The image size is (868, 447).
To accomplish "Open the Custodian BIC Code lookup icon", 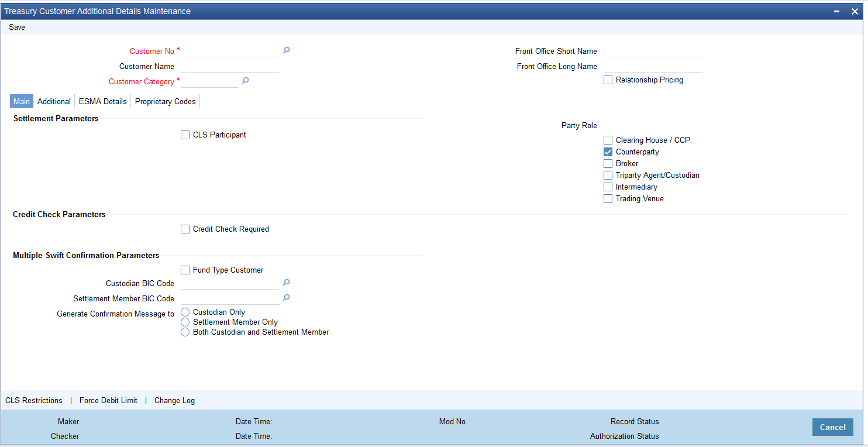I will tap(287, 283).
